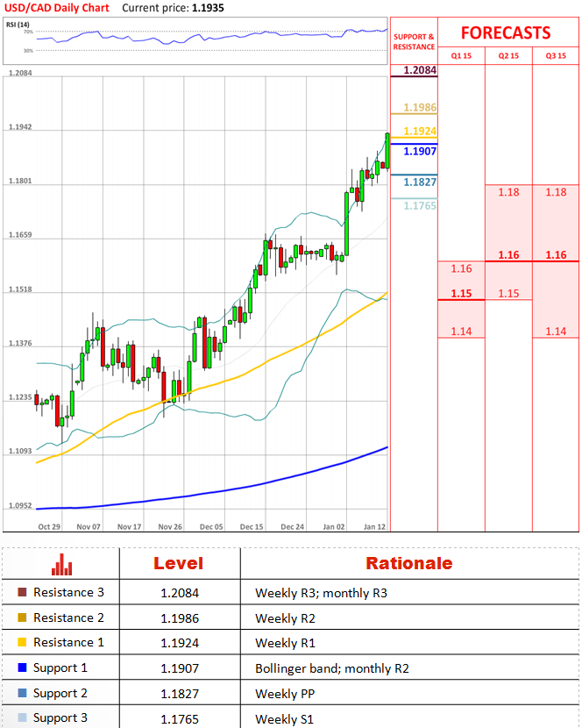Click the Jan 02 date axis label
The image size is (582, 728).
[x=334, y=526]
